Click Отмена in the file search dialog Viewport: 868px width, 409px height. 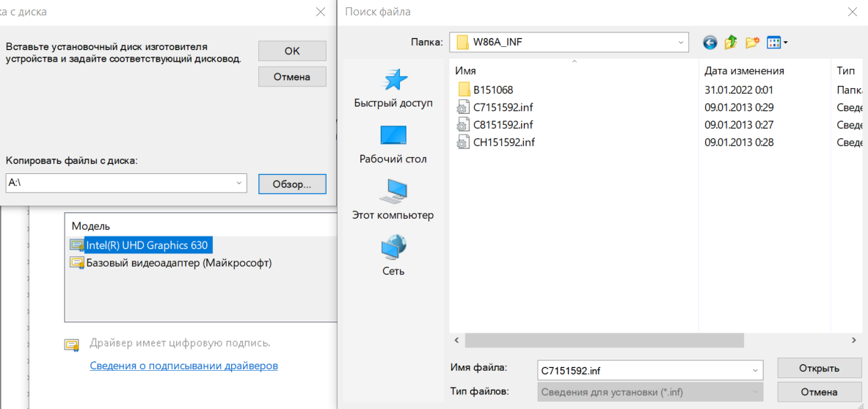tap(819, 392)
